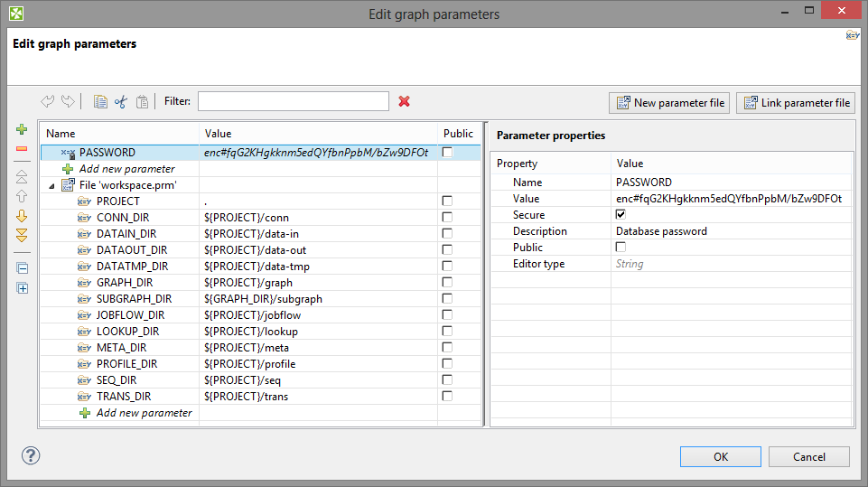Screen dimensions: 868x487
Task: Click into the Filter text field
Action: [293, 101]
